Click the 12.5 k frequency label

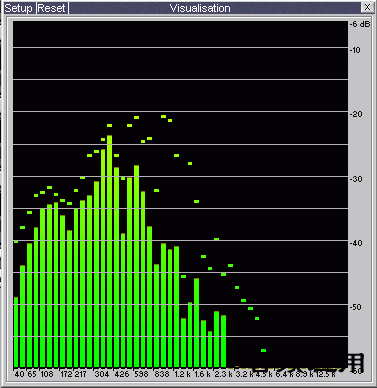point(325,374)
